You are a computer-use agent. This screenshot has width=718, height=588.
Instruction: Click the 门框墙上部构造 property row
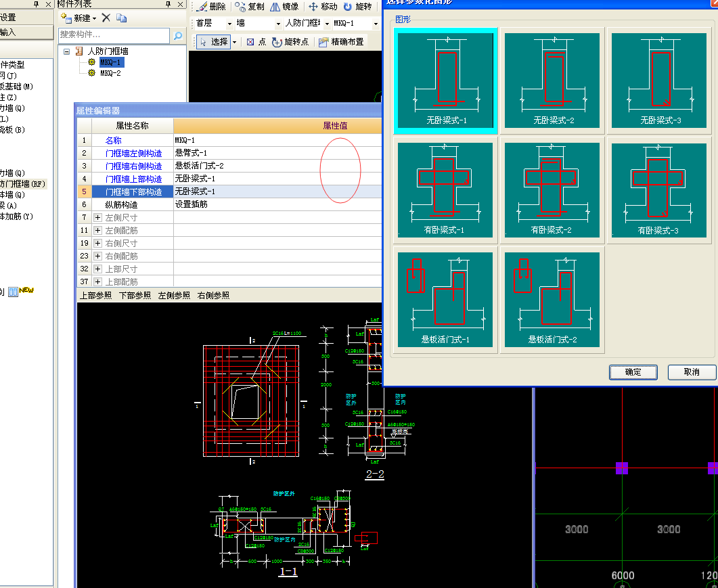(x=229, y=179)
